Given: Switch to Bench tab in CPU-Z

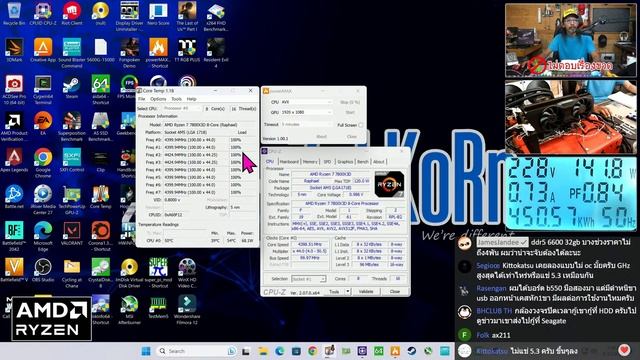Looking at the screenshot, I should pyautogui.click(x=363, y=162).
